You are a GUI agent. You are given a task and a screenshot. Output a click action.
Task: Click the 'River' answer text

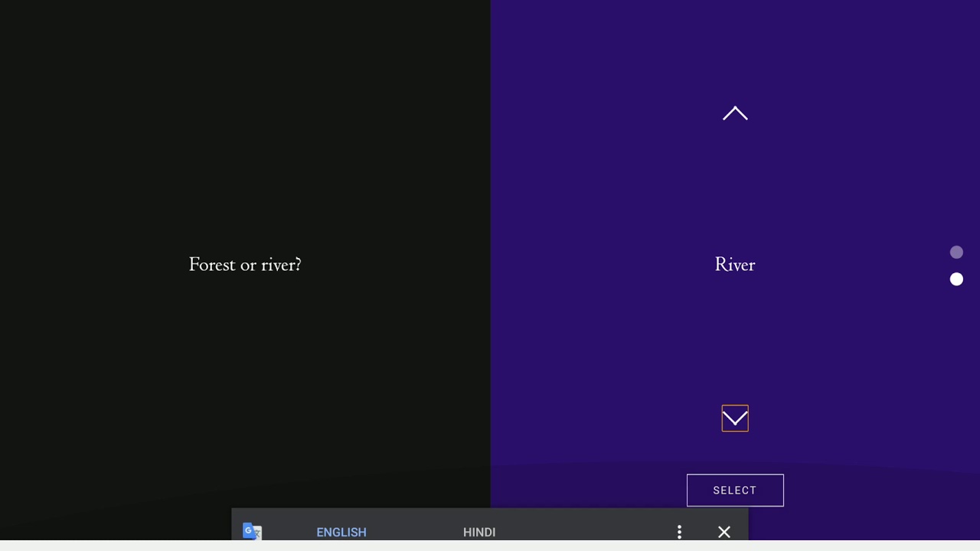735,265
